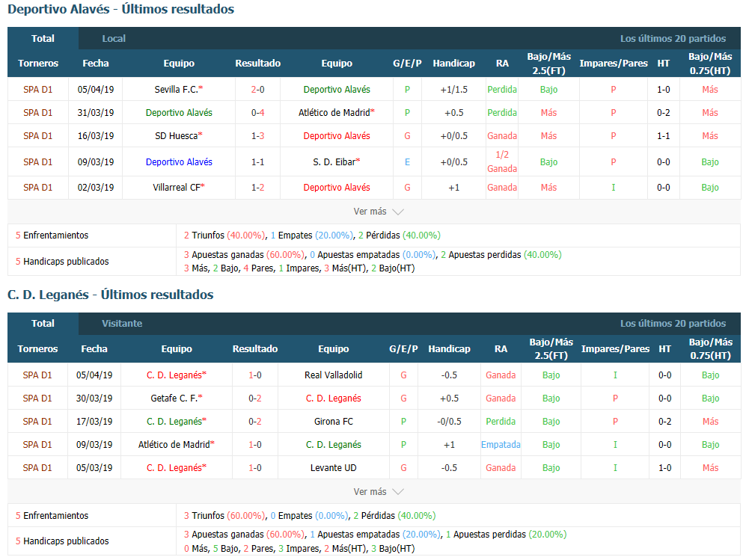Click the 0-2 result against Girona FC
The image size is (749, 560).
255,422
